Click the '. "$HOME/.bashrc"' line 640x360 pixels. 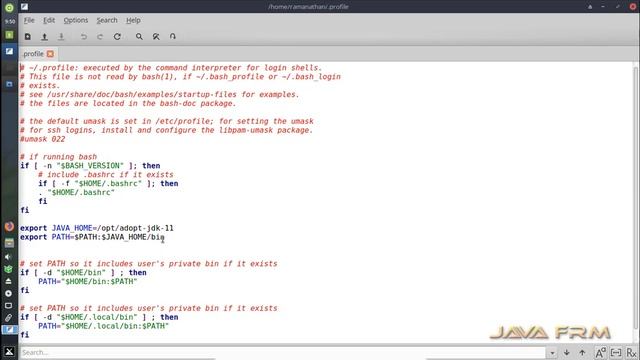tap(77, 193)
